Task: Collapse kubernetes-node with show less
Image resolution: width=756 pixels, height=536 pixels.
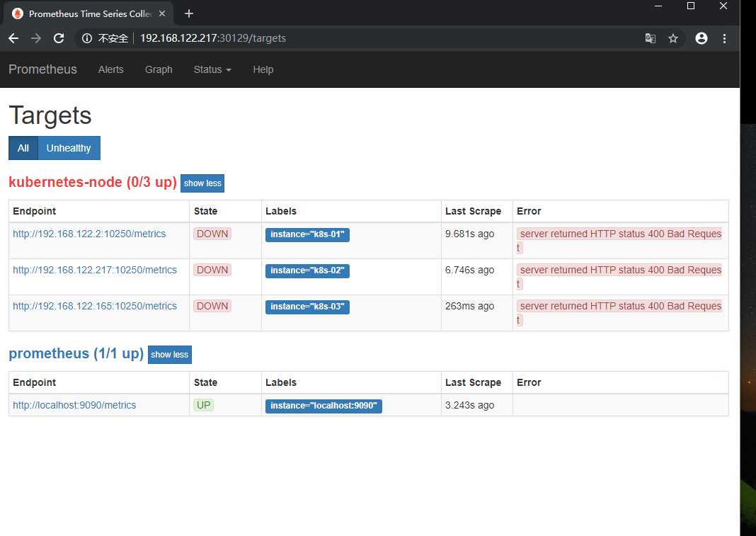Action: [202, 183]
